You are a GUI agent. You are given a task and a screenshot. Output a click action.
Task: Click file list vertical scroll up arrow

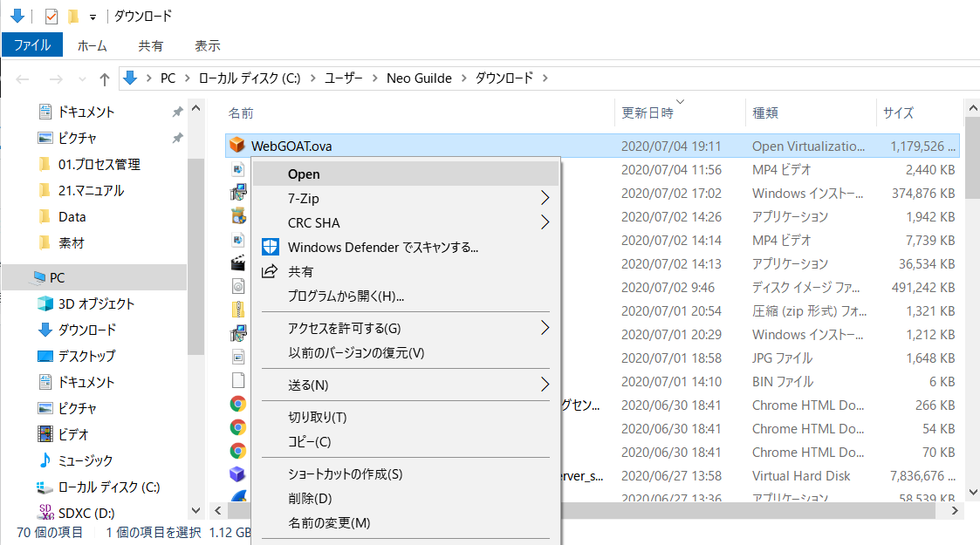(972, 109)
